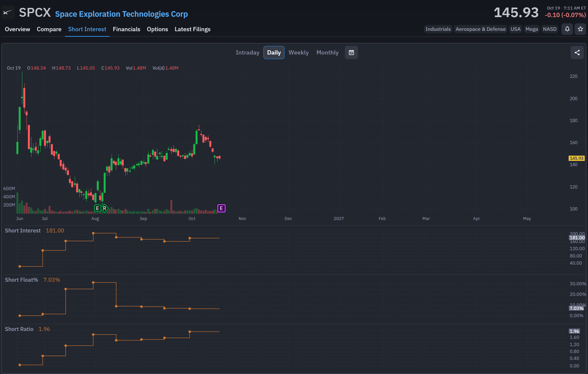Click the C 145.93 close price readout
Image resolution: width=588 pixels, height=374 pixels.
point(110,68)
